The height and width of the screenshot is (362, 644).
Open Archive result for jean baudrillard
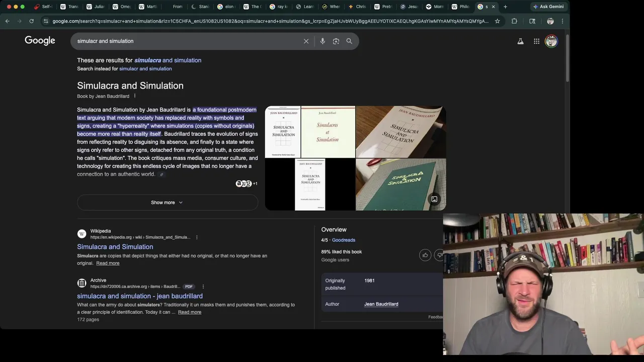pyautogui.click(x=140, y=296)
